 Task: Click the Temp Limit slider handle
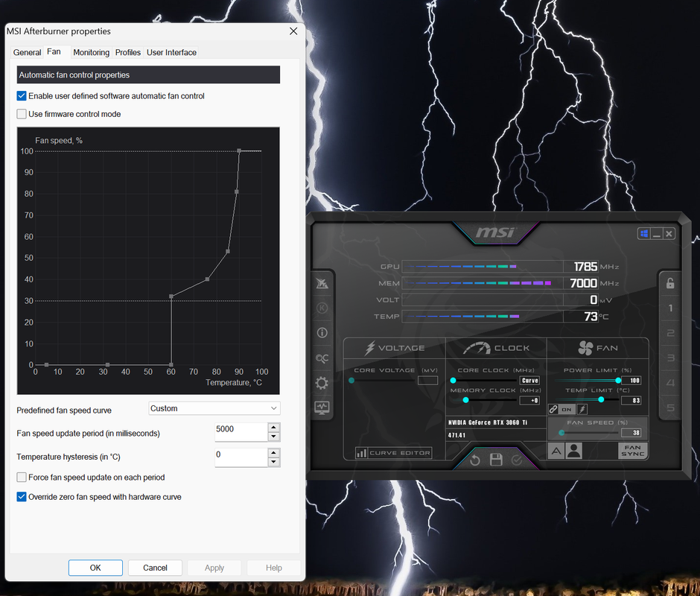(602, 399)
